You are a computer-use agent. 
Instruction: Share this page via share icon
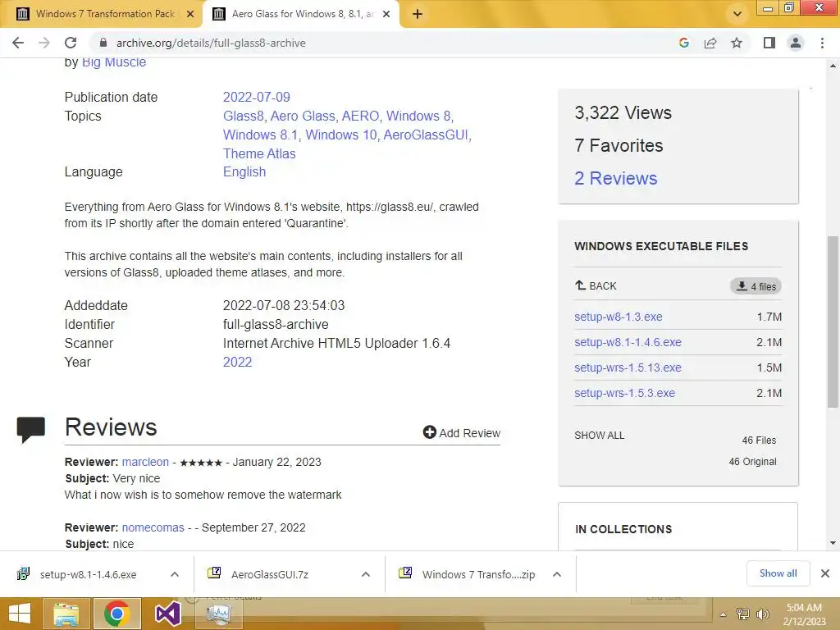[x=710, y=43]
